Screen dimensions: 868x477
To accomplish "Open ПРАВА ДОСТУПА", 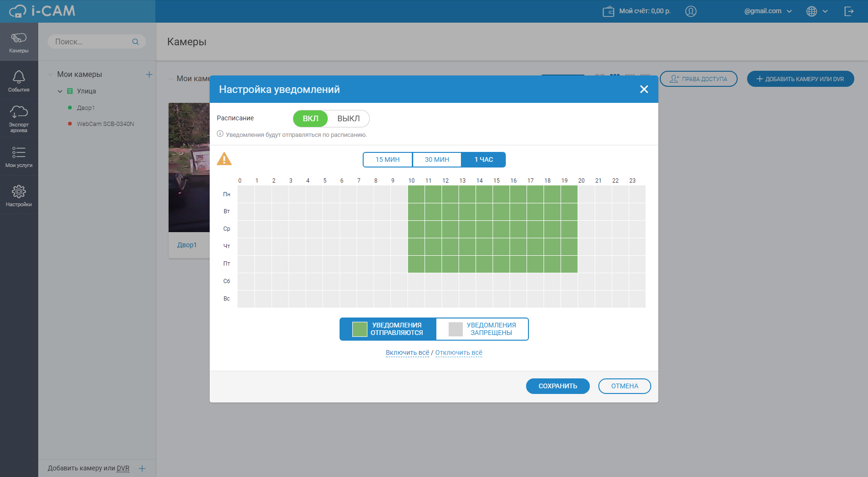I will tap(698, 79).
